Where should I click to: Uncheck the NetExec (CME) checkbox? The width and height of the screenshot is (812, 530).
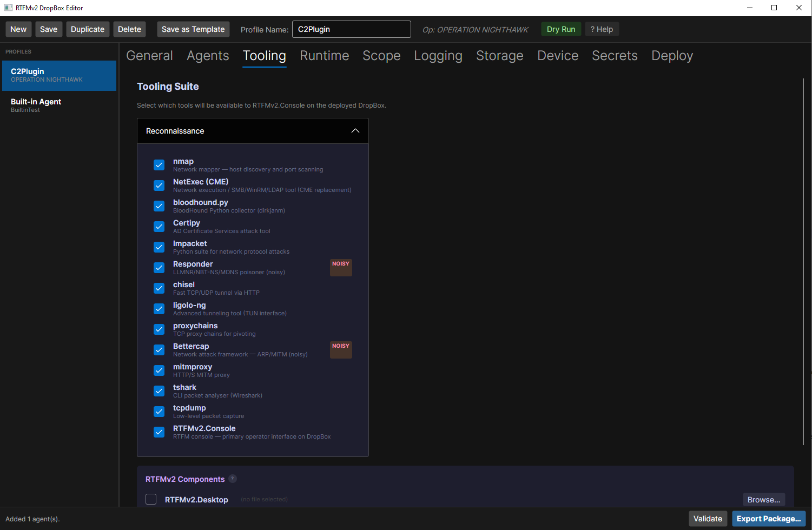(x=159, y=186)
